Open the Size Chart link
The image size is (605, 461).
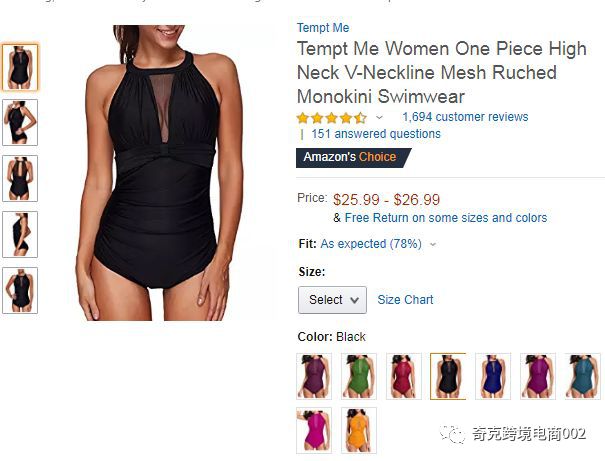pyautogui.click(x=405, y=300)
